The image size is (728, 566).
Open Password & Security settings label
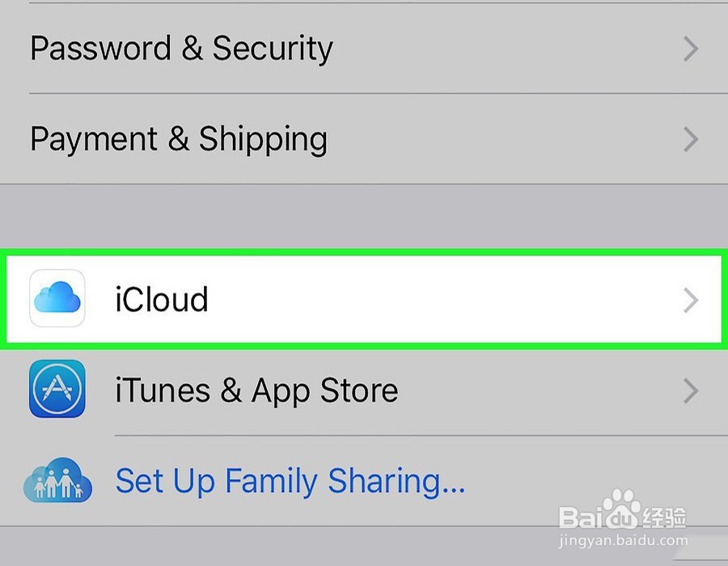[181, 49]
